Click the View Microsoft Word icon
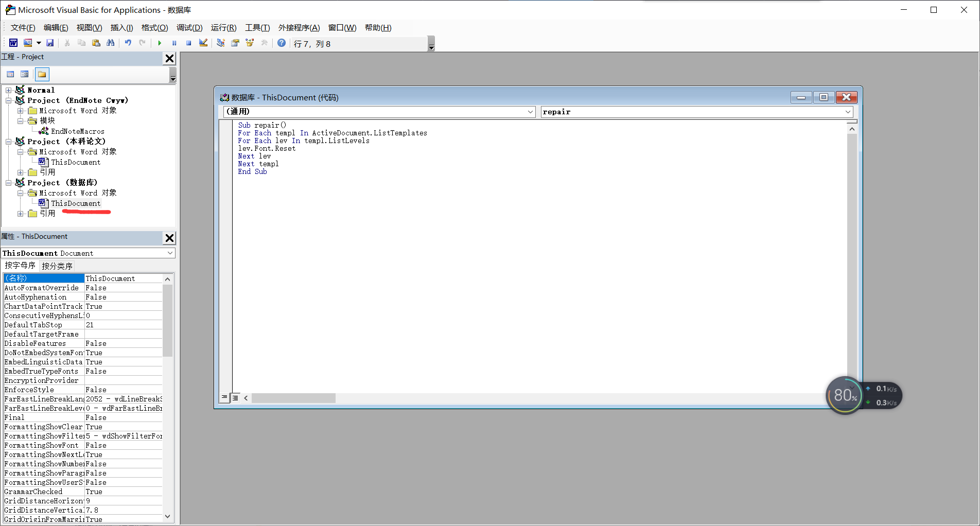Viewport: 980px width, 526px height. click(13, 43)
